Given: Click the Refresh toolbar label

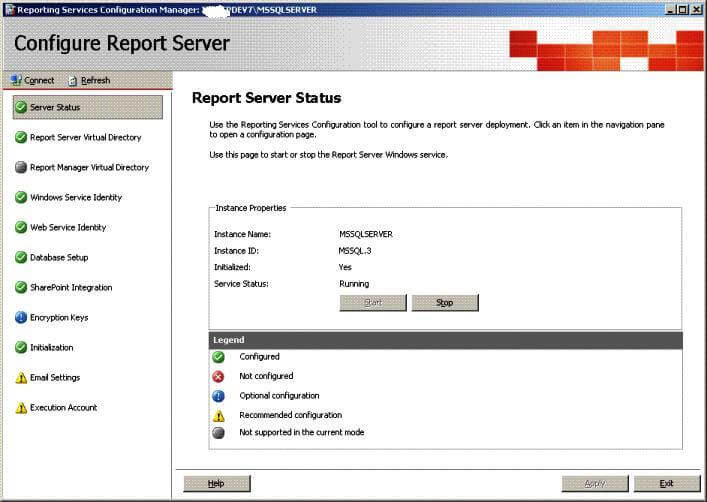Looking at the screenshot, I should (95, 80).
